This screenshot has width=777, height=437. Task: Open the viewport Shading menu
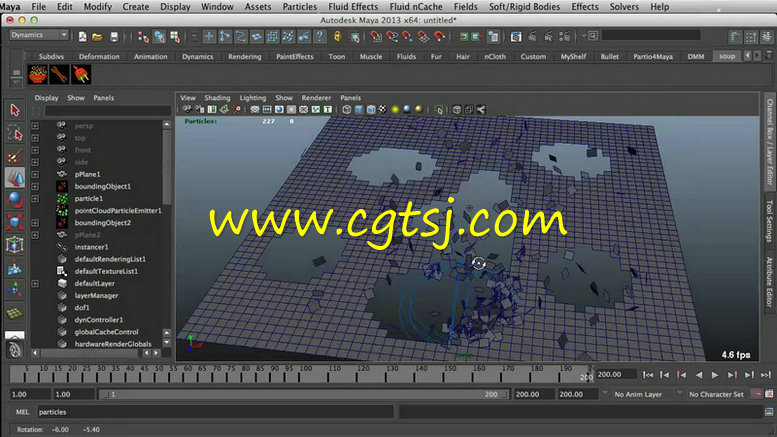pyautogui.click(x=217, y=98)
